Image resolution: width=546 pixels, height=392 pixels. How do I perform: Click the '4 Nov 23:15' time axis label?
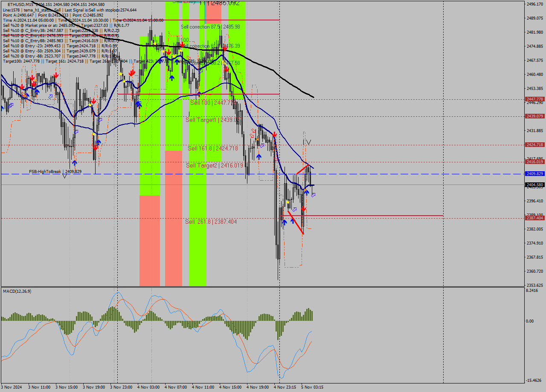click(285, 387)
